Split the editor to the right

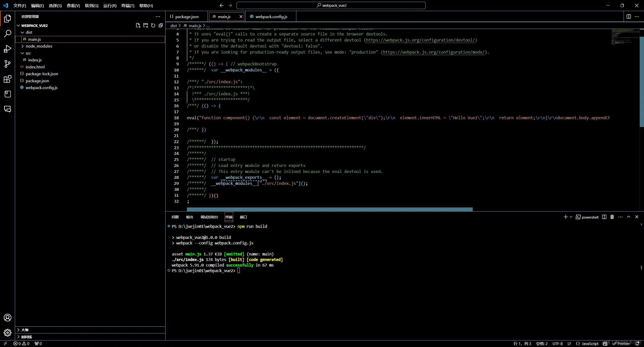[629, 17]
